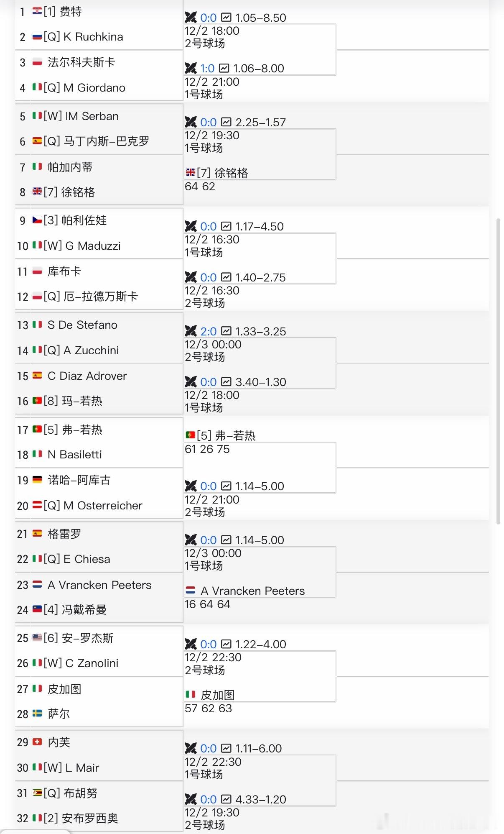504x834 pixels.
Task: Click odds chart icon beside 3.40–1.30
Action: [x=226, y=382]
